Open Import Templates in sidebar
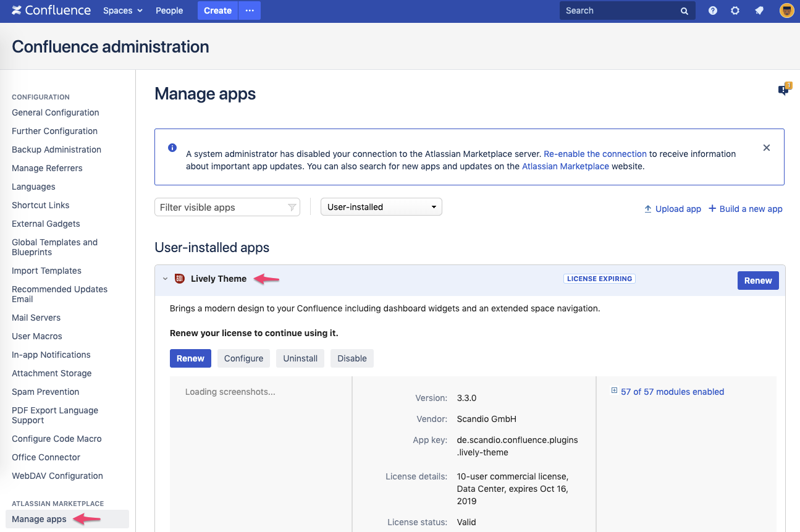Viewport: 800px width, 532px height. coord(46,271)
